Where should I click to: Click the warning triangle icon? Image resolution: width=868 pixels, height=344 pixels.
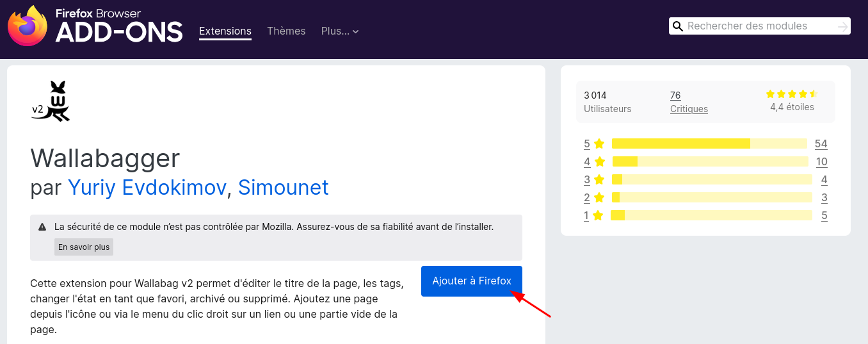pyautogui.click(x=42, y=227)
